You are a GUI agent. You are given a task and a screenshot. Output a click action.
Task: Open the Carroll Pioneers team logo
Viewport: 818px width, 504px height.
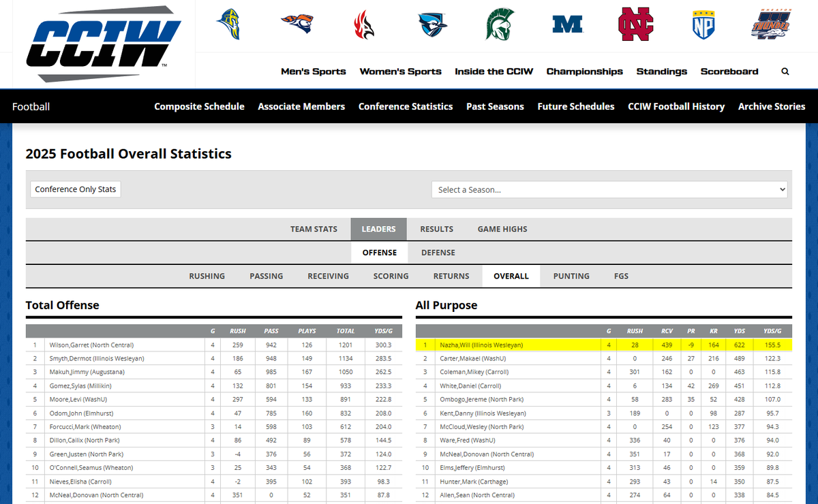(x=297, y=24)
